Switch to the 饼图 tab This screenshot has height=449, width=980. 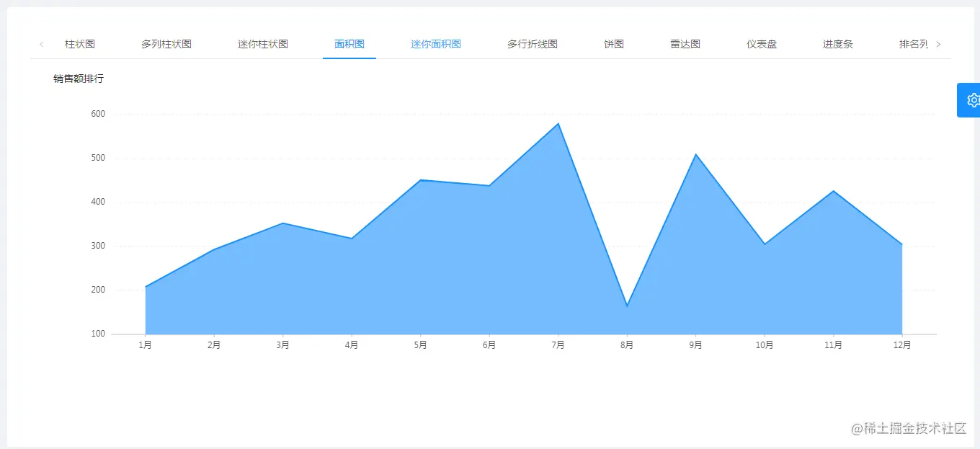tap(613, 44)
